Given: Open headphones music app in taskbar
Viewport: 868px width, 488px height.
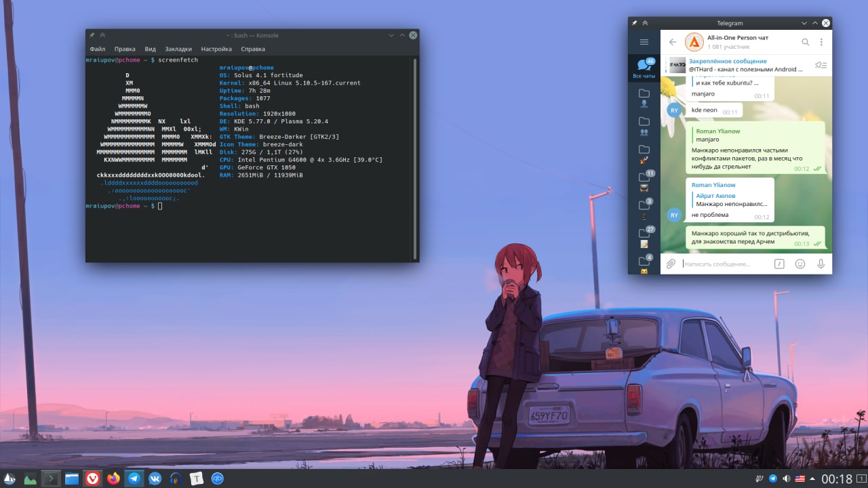Looking at the screenshot, I should click(x=176, y=479).
